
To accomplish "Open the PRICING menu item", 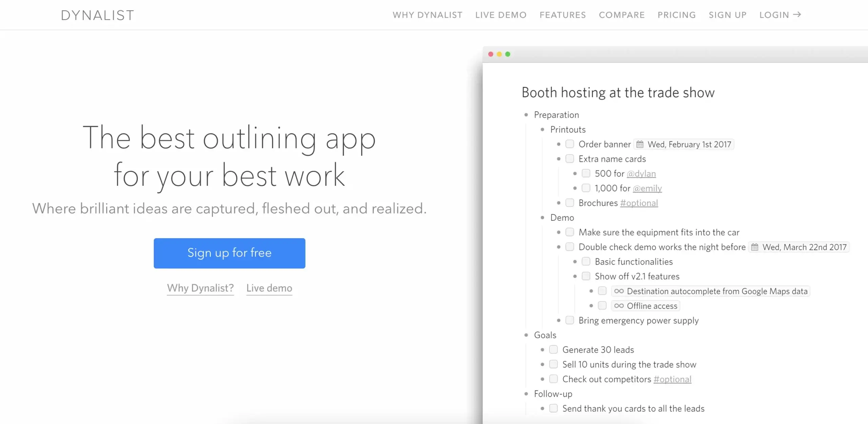I will coord(676,15).
